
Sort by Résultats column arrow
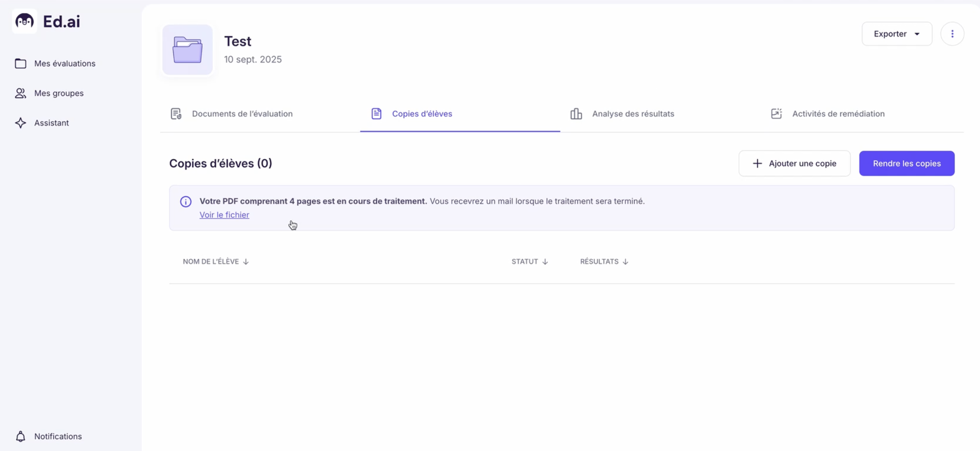tap(625, 261)
